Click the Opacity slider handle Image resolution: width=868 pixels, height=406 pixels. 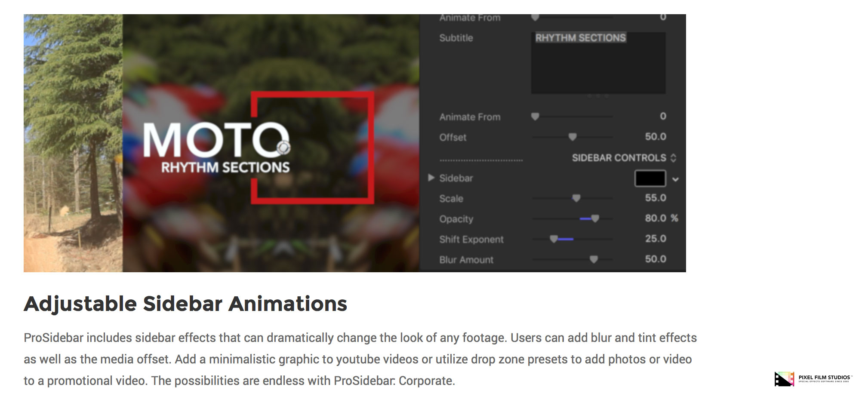pyautogui.click(x=595, y=218)
